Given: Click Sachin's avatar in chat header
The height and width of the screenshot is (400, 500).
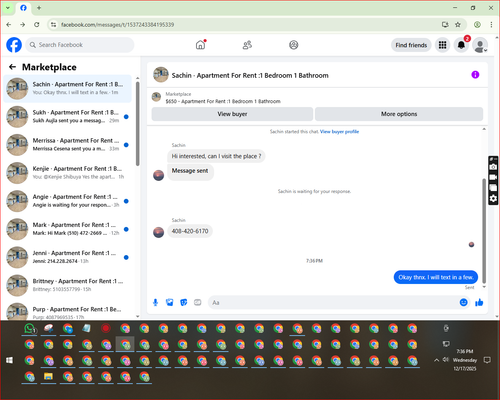Looking at the screenshot, I should click(x=161, y=75).
